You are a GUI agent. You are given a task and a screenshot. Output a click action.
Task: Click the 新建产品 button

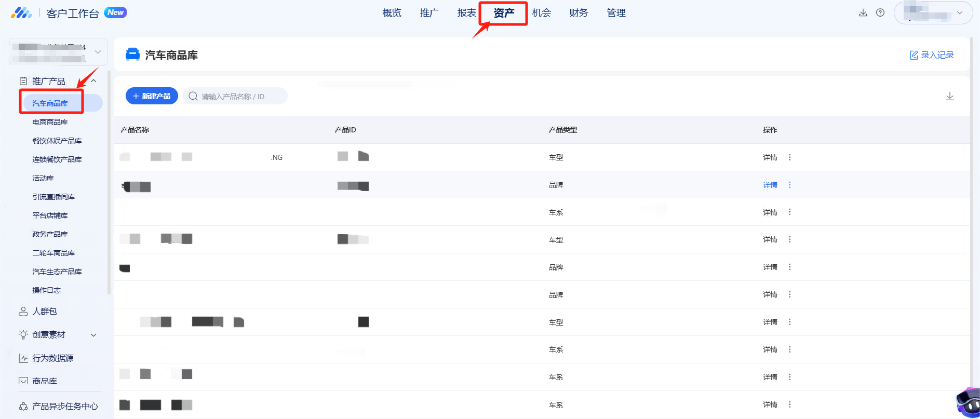152,96
